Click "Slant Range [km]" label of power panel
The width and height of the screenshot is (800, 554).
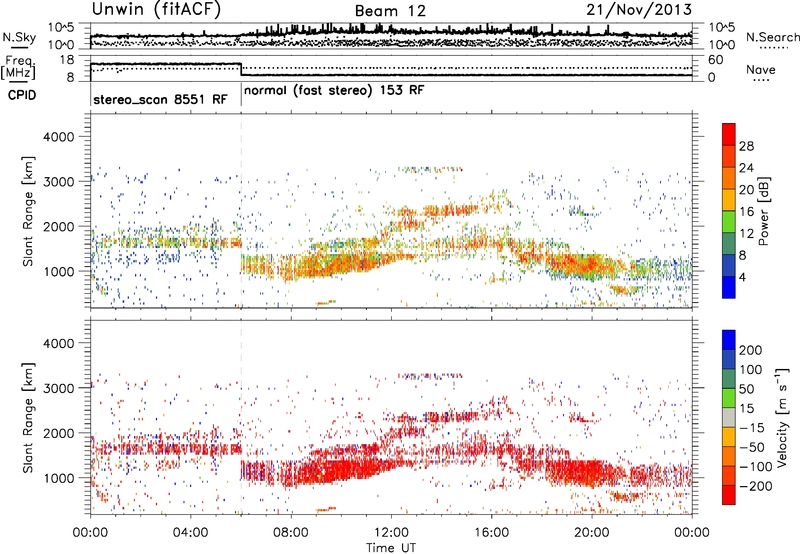point(28,211)
